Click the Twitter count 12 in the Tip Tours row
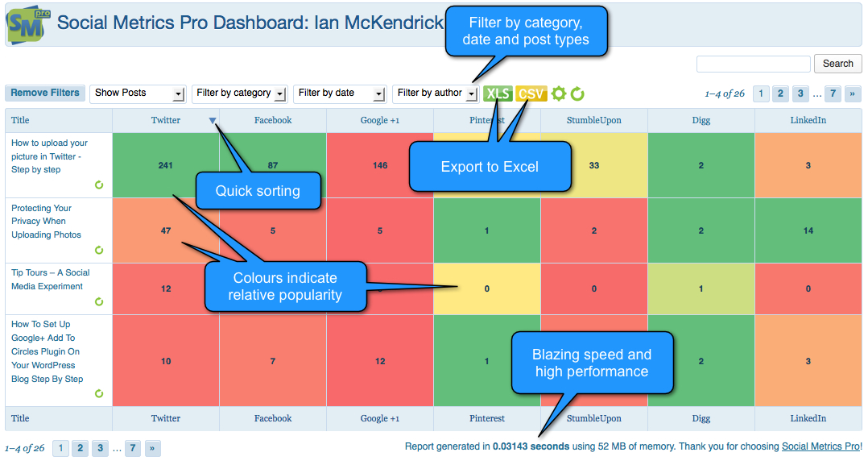This screenshot has height=469, width=868. tap(166, 288)
